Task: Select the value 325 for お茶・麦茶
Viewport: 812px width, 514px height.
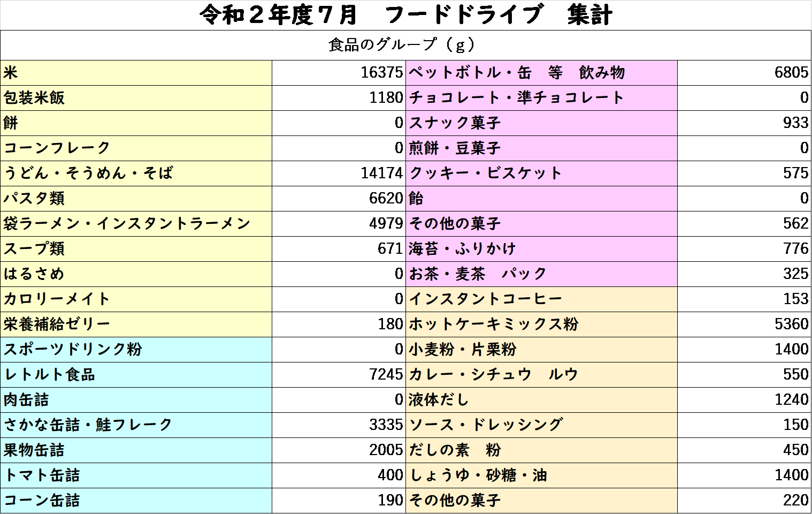Action: click(x=745, y=274)
